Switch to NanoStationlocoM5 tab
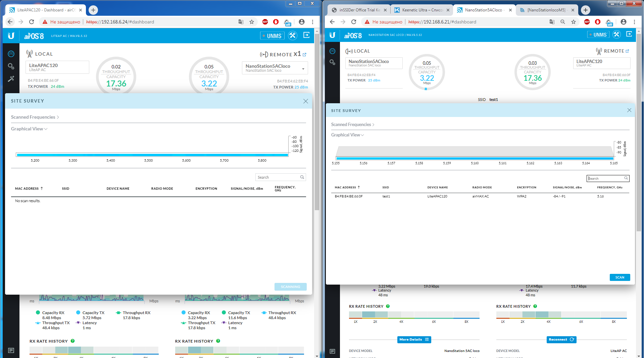This screenshot has height=358, width=644. point(547,10)
